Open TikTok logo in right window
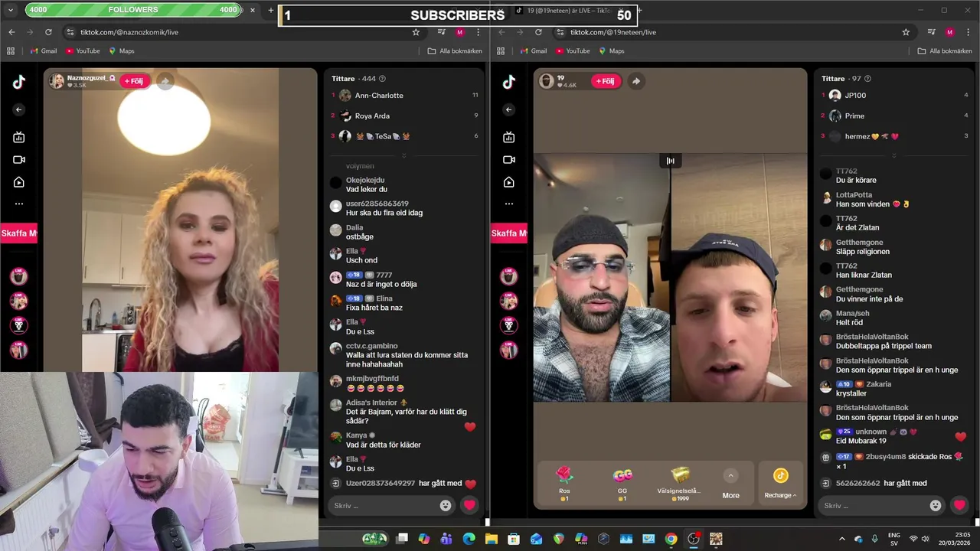Image resolution: width=980 pixels, height=551 pixels. (508, 83)
